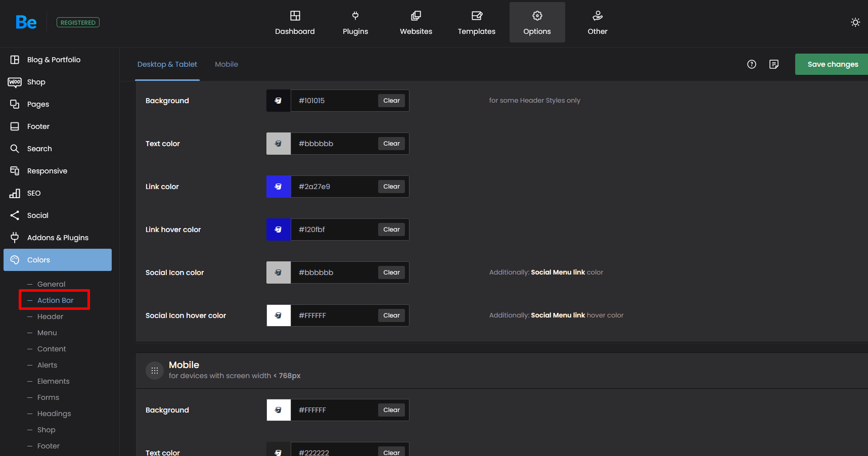The height and width of the screenshot is (456, 868).
Task: Clear the desktop Text color value
Action: click(391, 144)
